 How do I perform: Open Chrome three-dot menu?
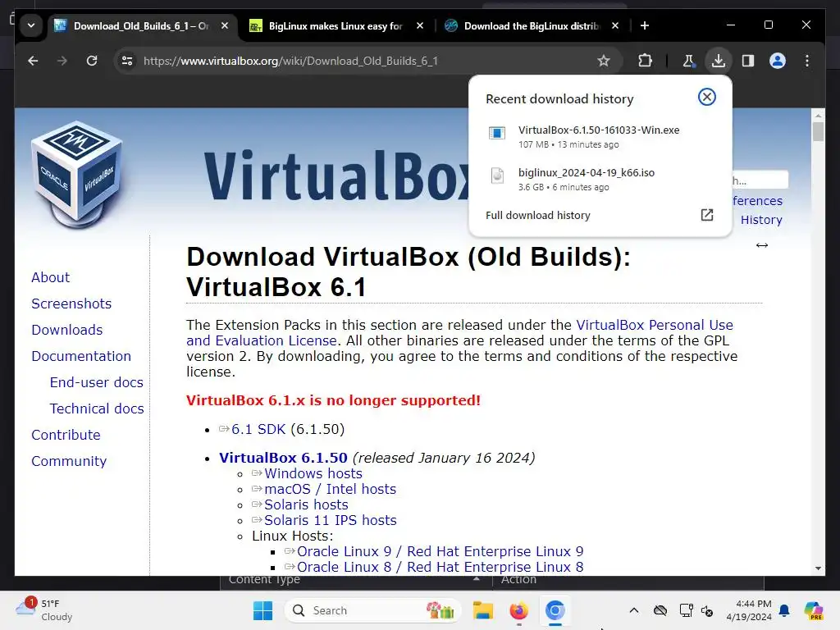[807, 61]
